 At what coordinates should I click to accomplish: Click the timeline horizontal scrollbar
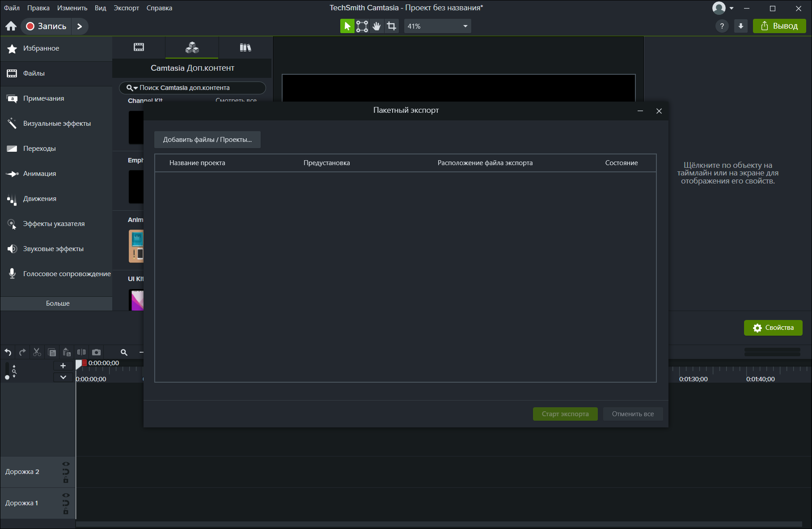pyautogui.click(x=439, y=524)
